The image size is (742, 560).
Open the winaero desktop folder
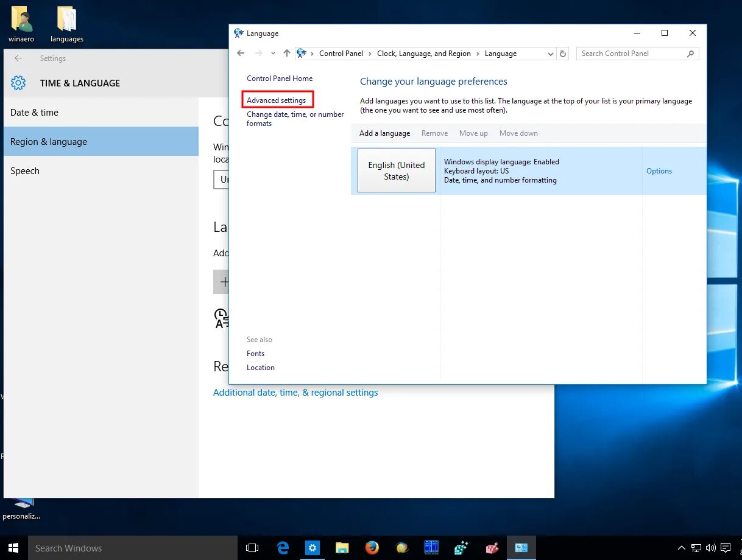click(x=21, y=24)
